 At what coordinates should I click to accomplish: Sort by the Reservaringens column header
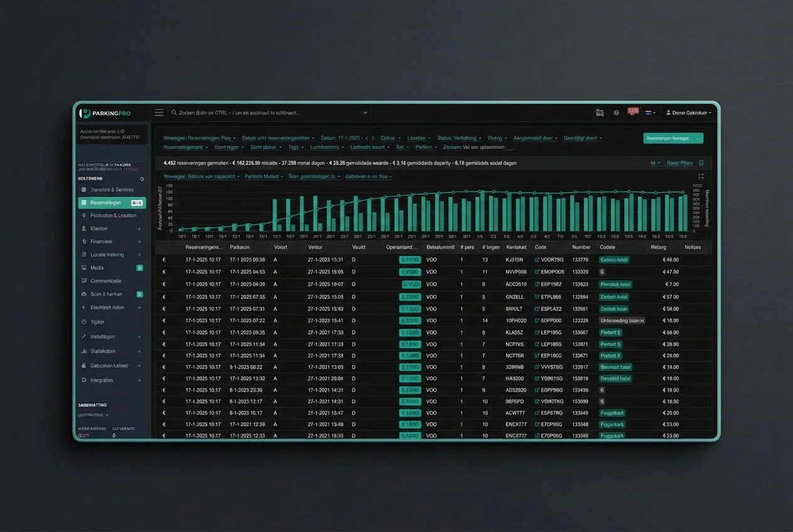pyautogui.click(x=204, y=247)
